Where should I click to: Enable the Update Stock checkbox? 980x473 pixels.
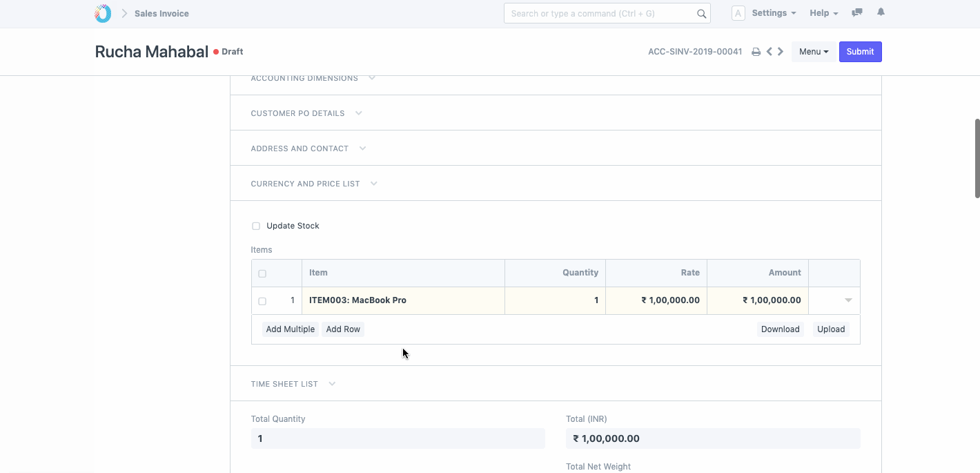click(x=256, y=226)
